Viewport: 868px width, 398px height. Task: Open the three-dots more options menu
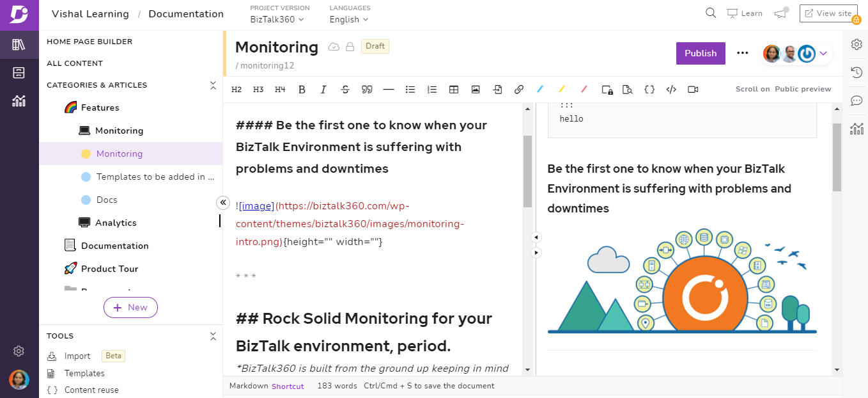[x=742, y=53]
